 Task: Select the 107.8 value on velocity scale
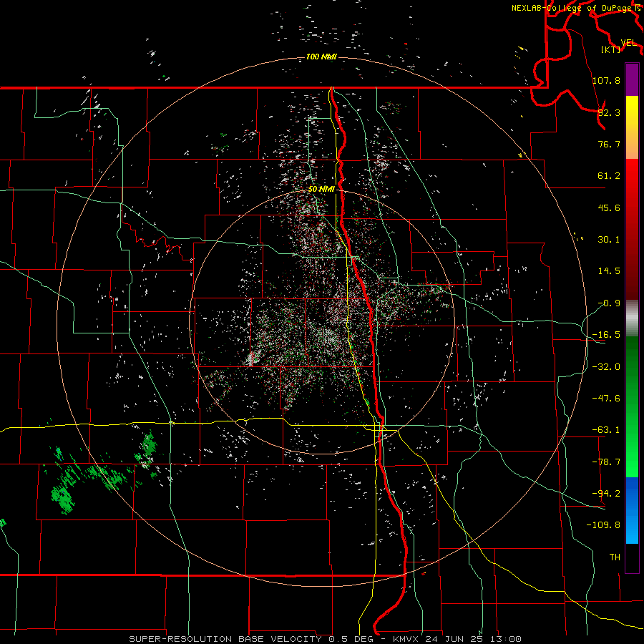[x=606, y=80]
